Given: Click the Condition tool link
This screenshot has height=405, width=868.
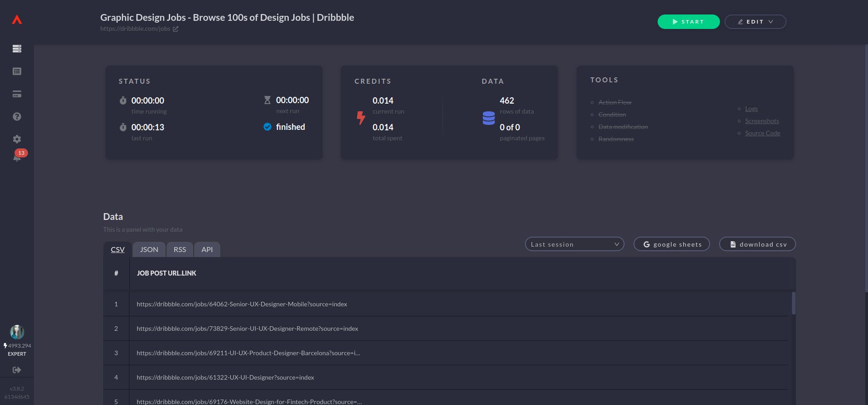Looking at the screenshot, I should [612, 114].
